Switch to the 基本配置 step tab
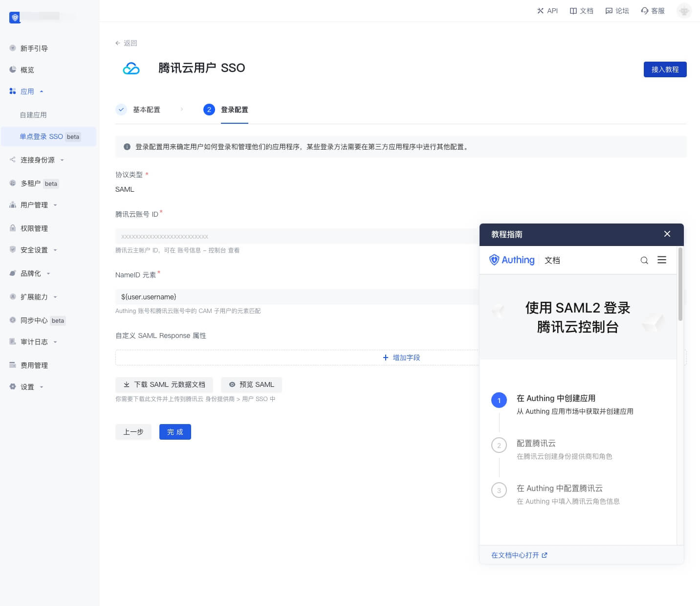The image size is (700, 606). (146, 110)
